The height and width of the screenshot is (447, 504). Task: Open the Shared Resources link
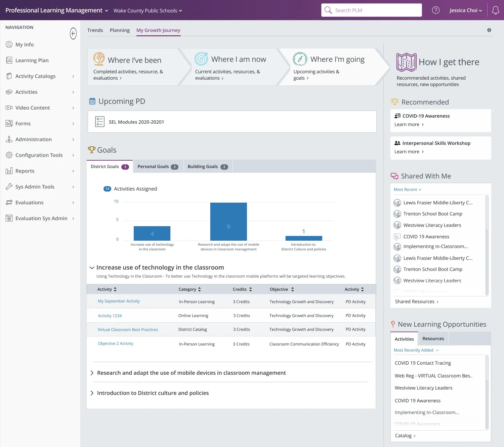417,301
